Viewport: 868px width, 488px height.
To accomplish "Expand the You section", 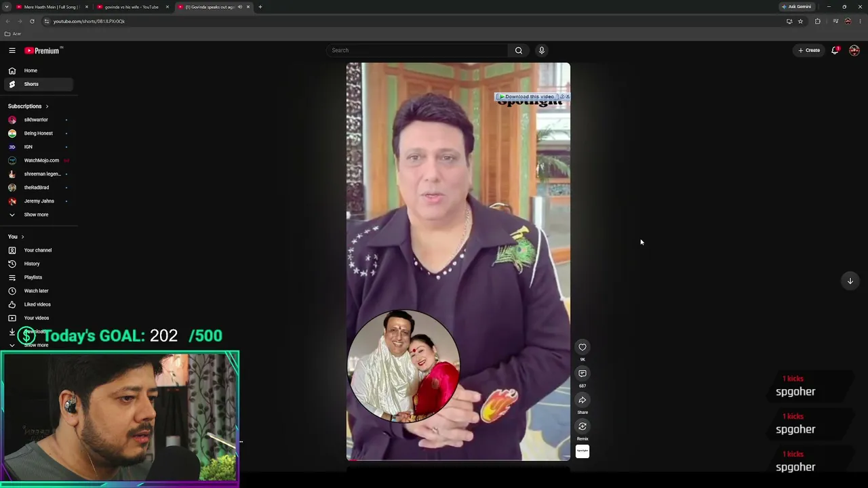I will coord(16,237).
